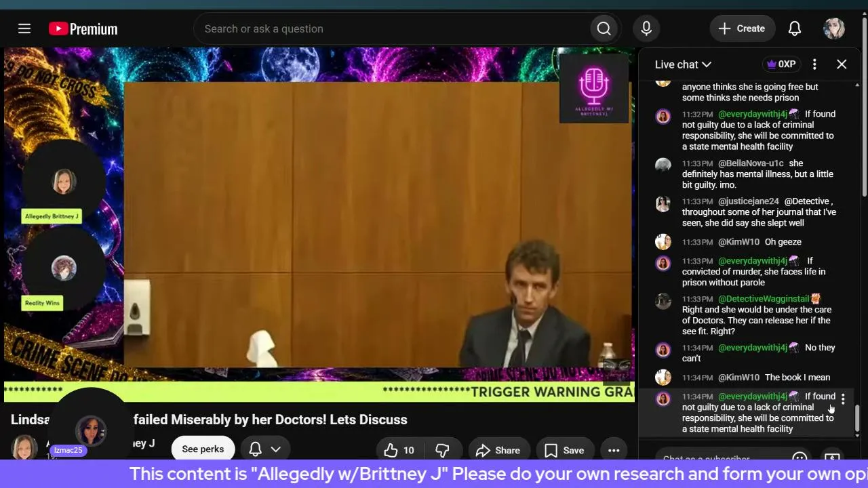Open the notifications bell in the header

795,28
